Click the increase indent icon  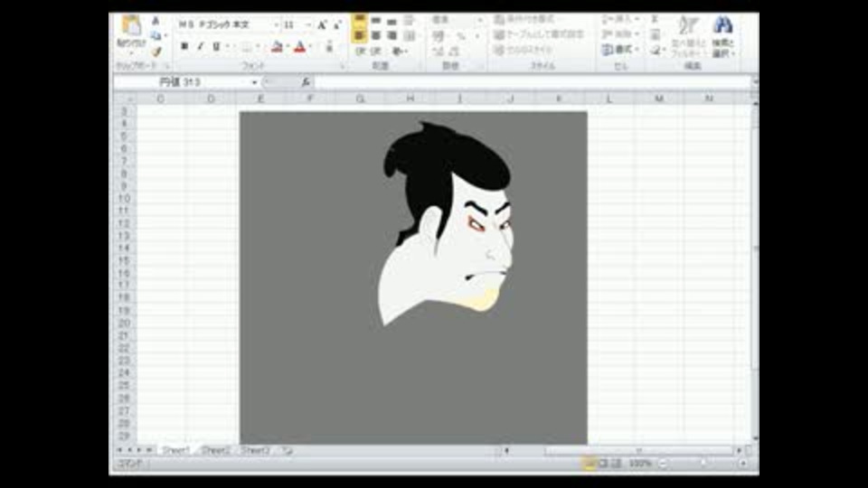coord(376,52)
